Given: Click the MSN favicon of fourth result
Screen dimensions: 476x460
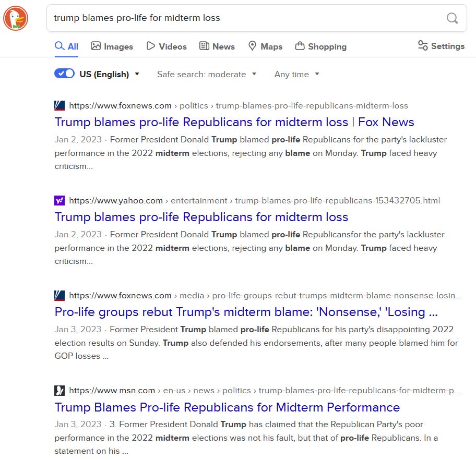Looking at the screenshot, I should tap(59, 391).
